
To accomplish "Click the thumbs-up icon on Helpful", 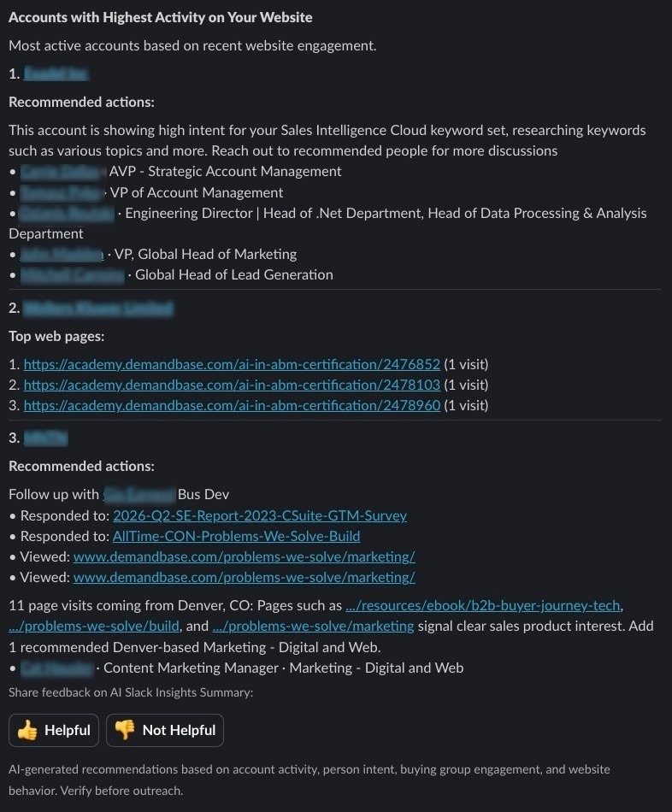I will coord(27,730).
